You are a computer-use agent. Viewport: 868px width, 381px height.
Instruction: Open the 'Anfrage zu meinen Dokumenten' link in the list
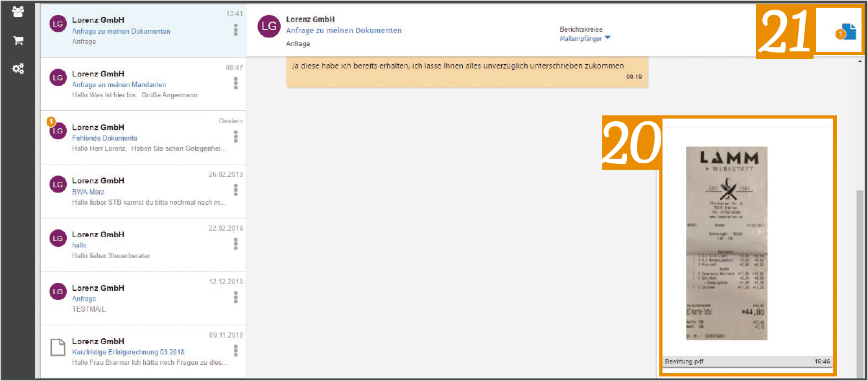click(121, 31)
